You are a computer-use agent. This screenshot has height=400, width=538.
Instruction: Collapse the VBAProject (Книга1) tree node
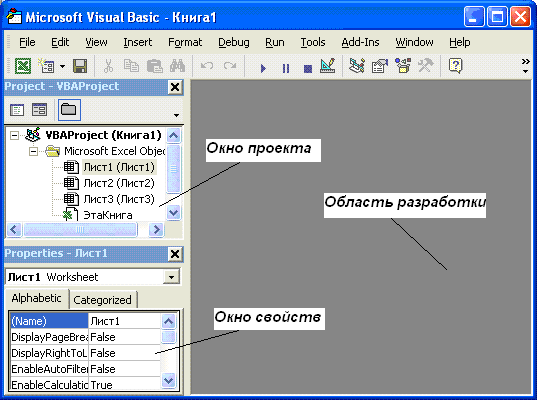(x=14, y=135)
